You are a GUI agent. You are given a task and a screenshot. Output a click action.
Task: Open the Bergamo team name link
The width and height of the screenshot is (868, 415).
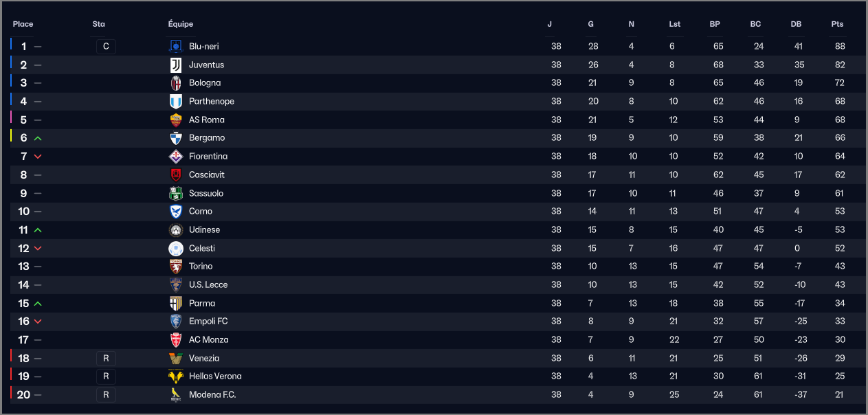click(207, 138)
